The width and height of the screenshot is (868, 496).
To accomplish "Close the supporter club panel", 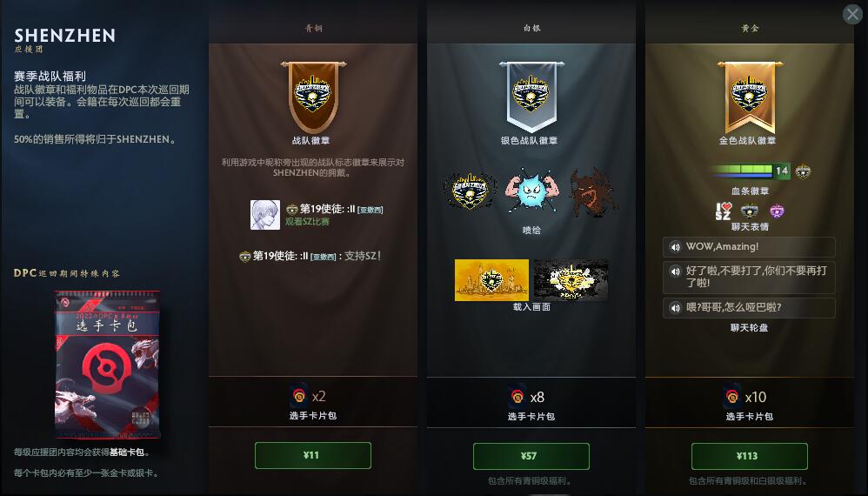I will click(x=852, y=14).
